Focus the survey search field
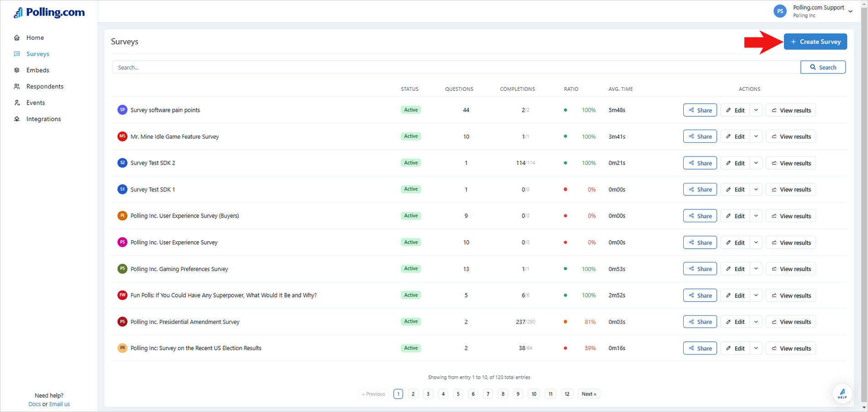Image resolution: width=868 pixels, height=412 pixels. click(456, 67)
